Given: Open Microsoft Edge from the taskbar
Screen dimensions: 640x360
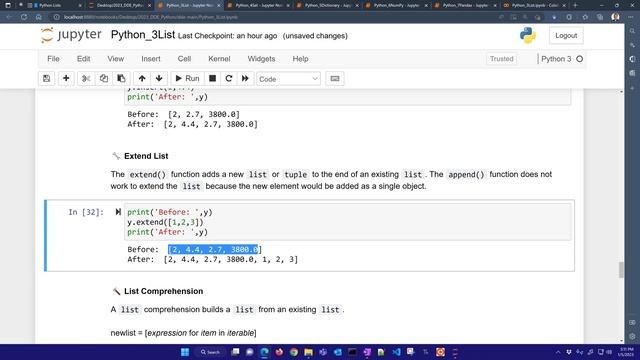Looking at the screenshot, I should pyautogui.click(x=264, y=352).
